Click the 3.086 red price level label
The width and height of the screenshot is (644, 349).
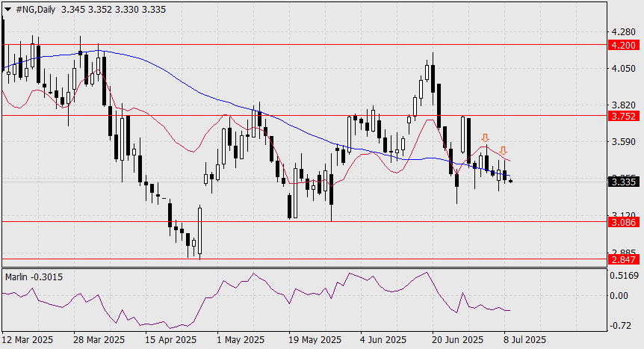(624, 223)
